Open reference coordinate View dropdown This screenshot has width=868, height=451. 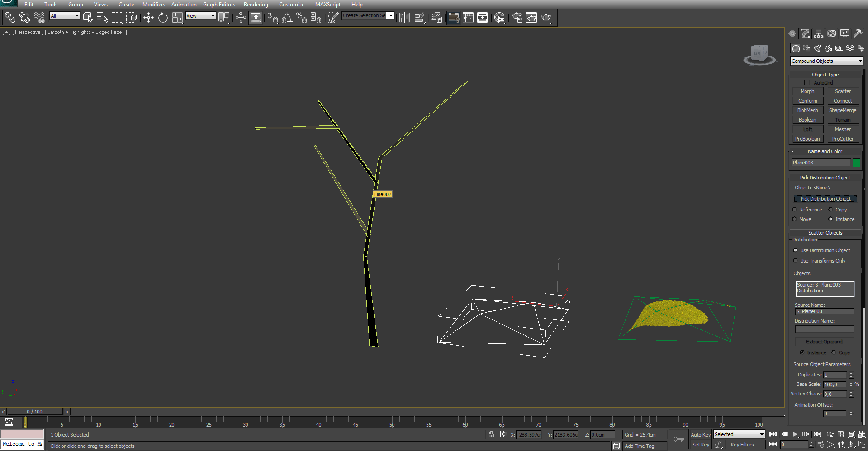point(200,16)
